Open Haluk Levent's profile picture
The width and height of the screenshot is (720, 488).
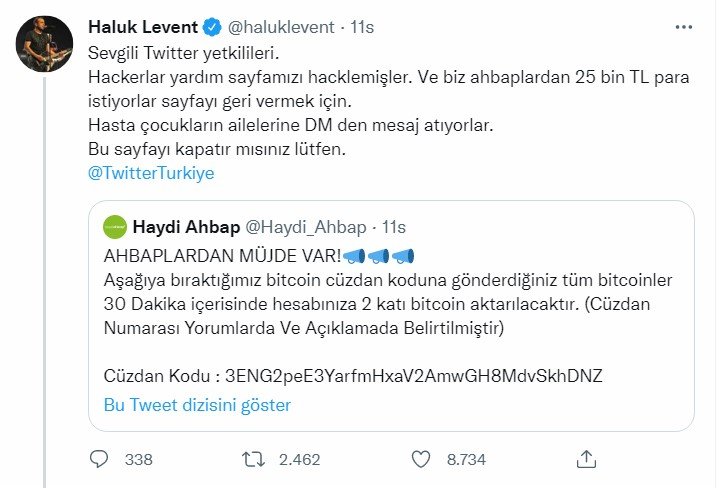tap(45, 43)
